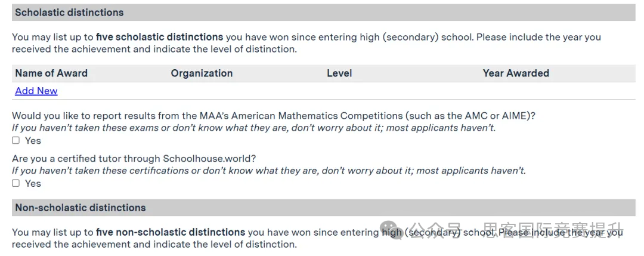Click the 思客国际竞赛提升 watermark text
Screen dimensions: 644x256
(x=552, y=230)
